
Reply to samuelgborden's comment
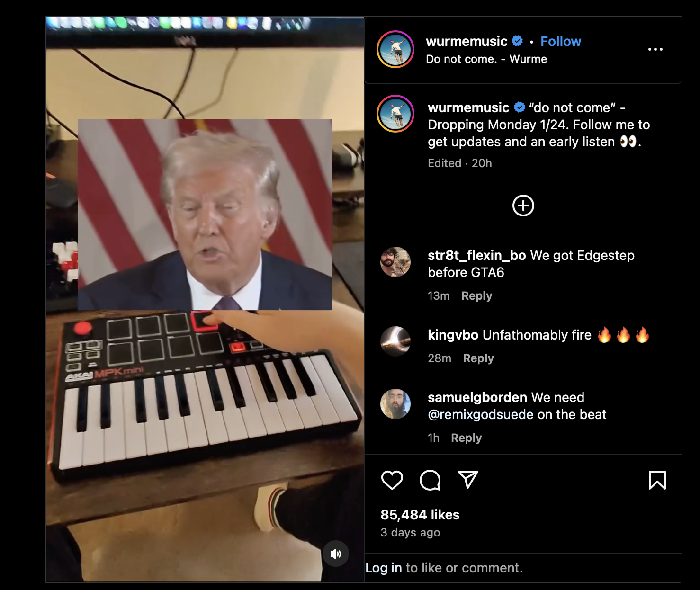coord(467,438)
